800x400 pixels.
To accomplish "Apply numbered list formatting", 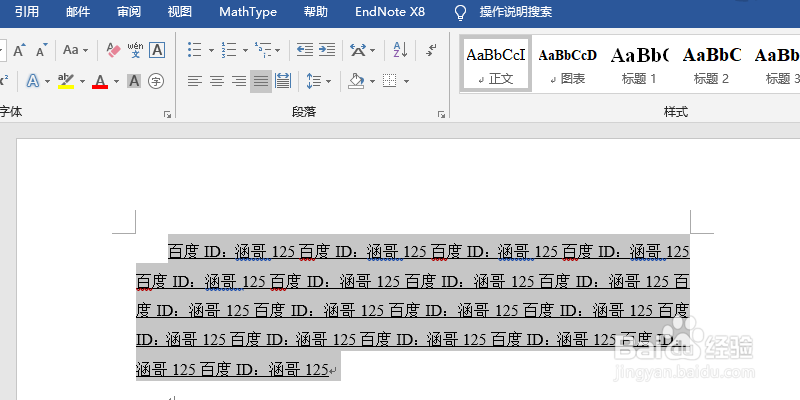I will click(229, 50).
